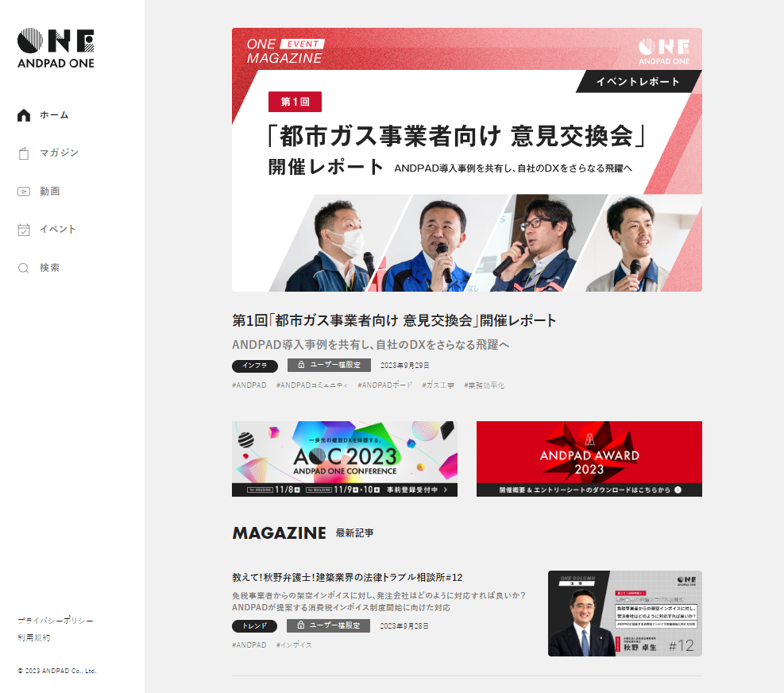Click the #インボイス hashtag

tap(294, 645)
